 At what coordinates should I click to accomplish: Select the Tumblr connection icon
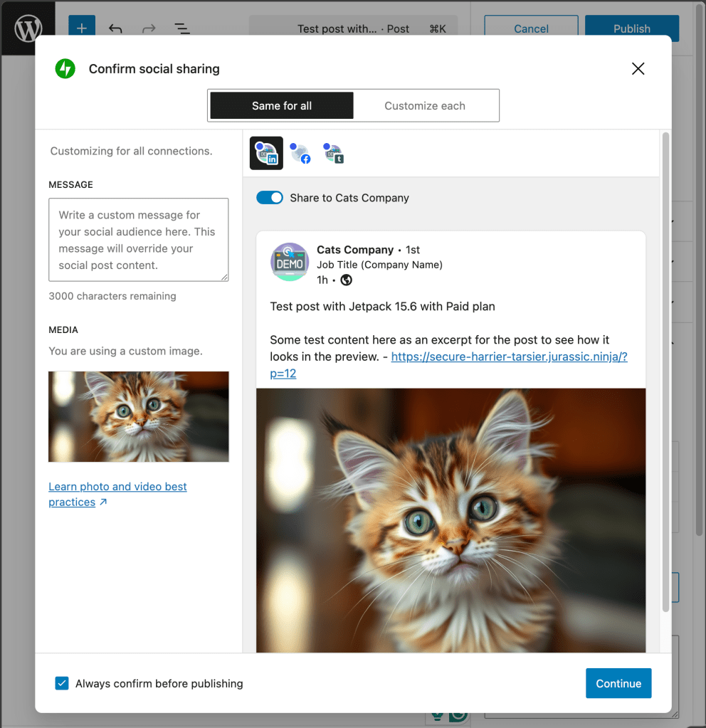point(333,153)
